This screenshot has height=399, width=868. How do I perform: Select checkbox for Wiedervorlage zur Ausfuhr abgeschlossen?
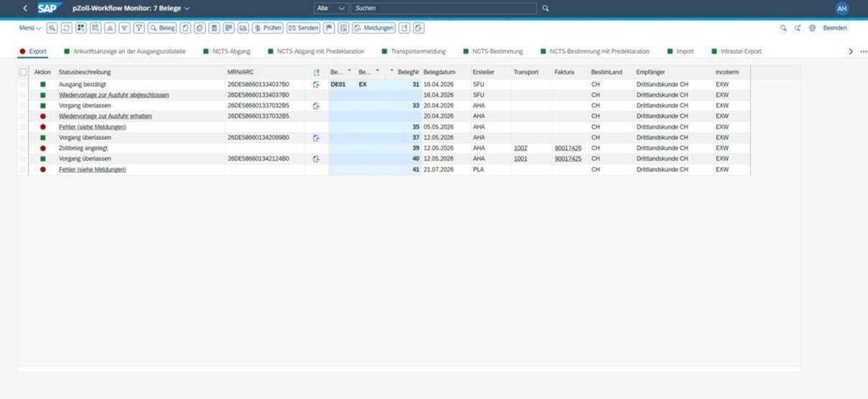[x=23, y=95]
